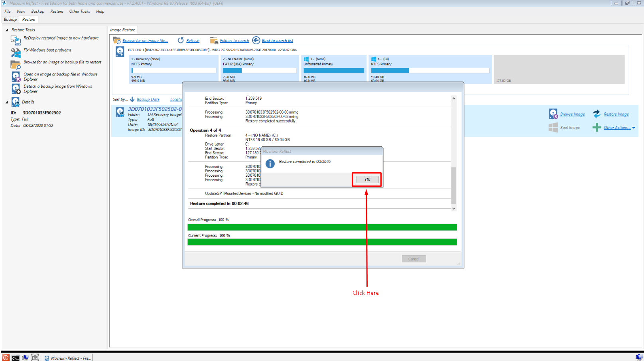
Task: Sort images by Backup Date
Action: pyautogui.click(x=148, y=100)
